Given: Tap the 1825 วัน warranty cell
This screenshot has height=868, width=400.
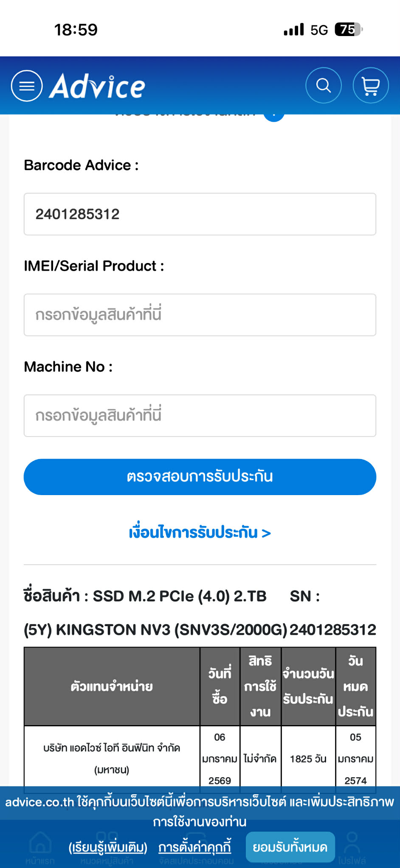Looking at the screenshot, I should click(x=308, y=759).
